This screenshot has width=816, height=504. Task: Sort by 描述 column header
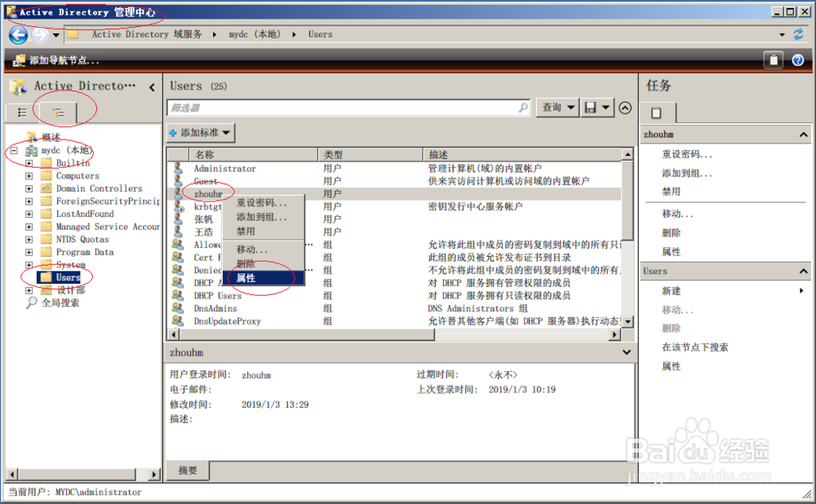click(x=522, y=154)
